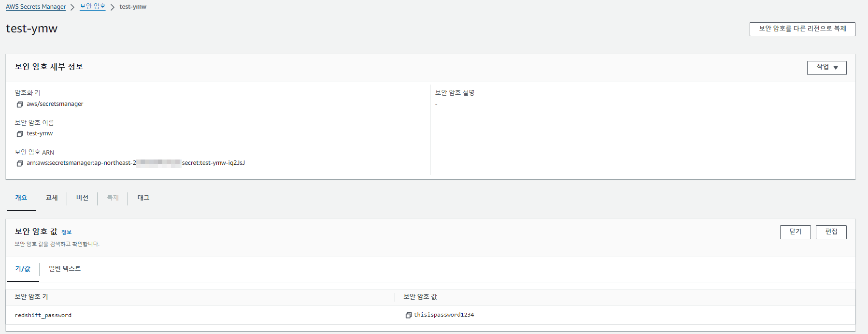Open the 정보 info link

pyautogui.click(x=67, y=232)
